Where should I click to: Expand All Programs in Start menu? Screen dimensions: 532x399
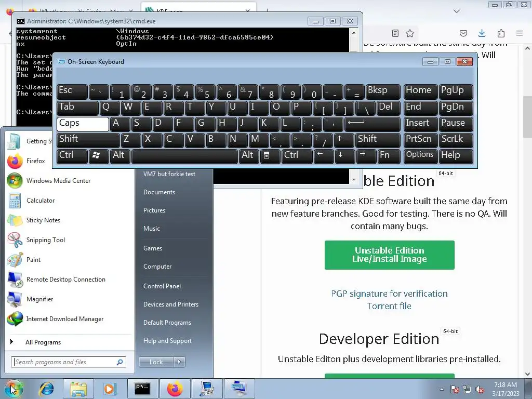[x=43, y=342]
